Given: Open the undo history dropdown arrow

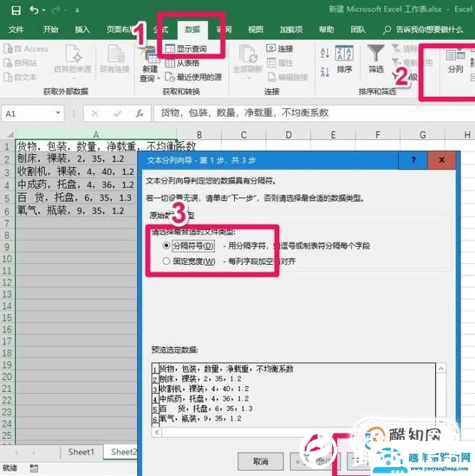Looking at the screenshot, I should pyautogui.click(x=44, y=10).
